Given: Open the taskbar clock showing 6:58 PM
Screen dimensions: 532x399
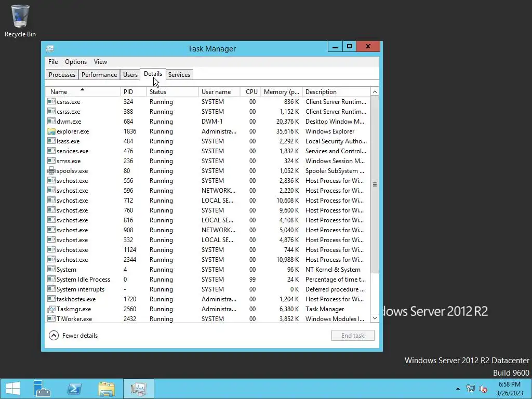Looking at the screenshot, I should coord(509,389).
